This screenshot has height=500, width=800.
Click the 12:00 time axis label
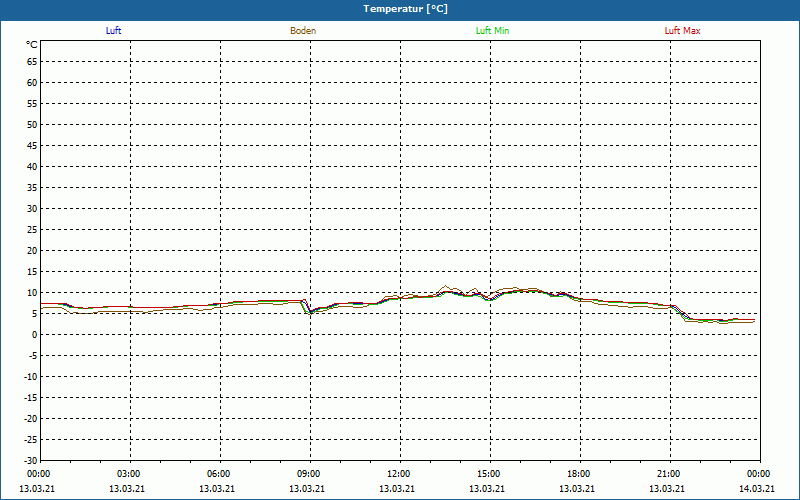(x=398, y=474)
